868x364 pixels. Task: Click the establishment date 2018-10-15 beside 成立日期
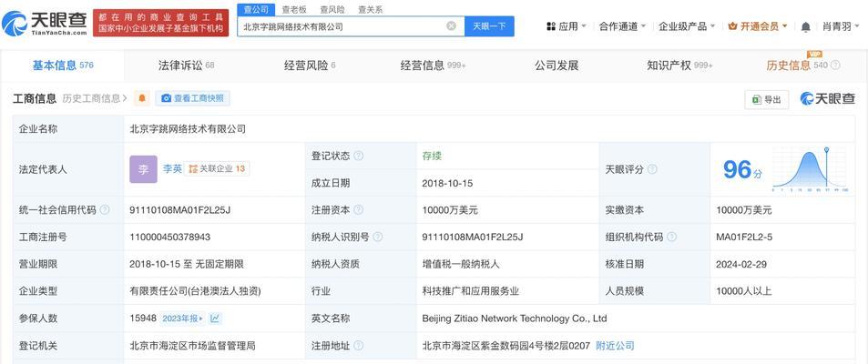447,183
